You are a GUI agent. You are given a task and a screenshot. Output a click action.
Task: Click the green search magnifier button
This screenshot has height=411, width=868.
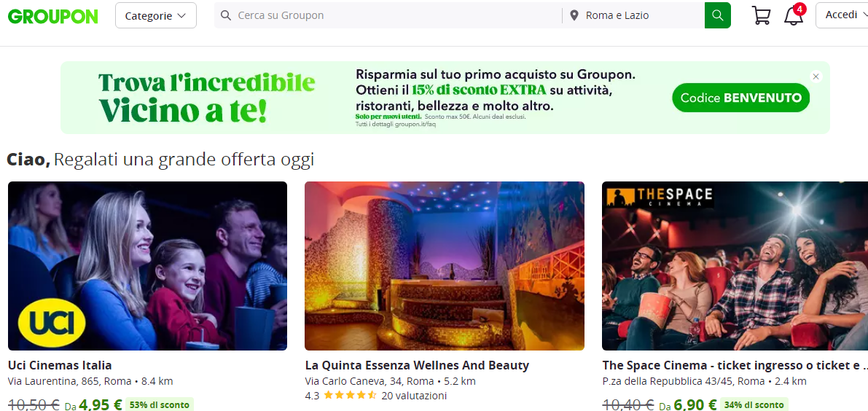point(717,15)
